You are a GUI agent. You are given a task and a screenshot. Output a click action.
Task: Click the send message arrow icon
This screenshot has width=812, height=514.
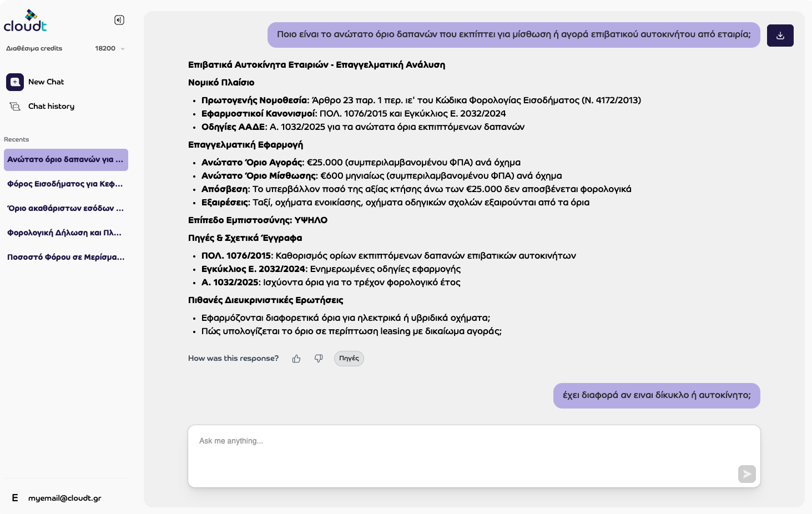[x=747, y=474]
